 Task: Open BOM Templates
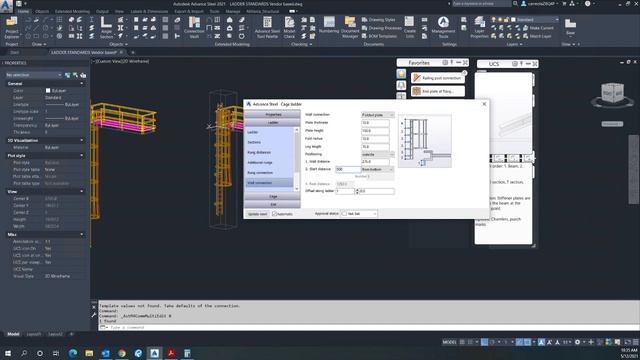(x=379, y=36)
